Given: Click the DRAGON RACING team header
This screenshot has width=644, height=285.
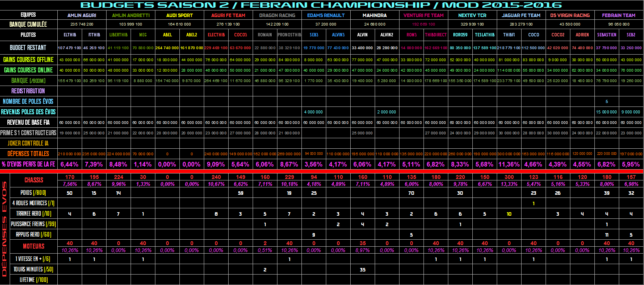Looking at the screenshot, I should tap(277, 15).
